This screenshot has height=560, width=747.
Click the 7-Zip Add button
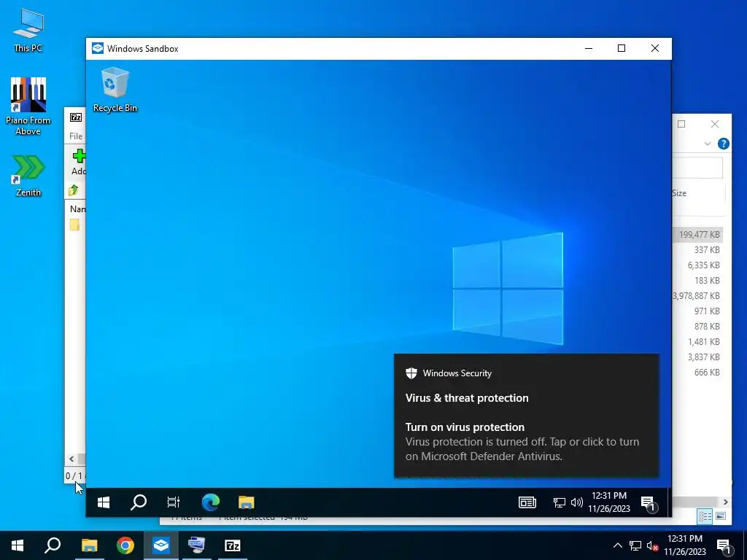[79, 162]
